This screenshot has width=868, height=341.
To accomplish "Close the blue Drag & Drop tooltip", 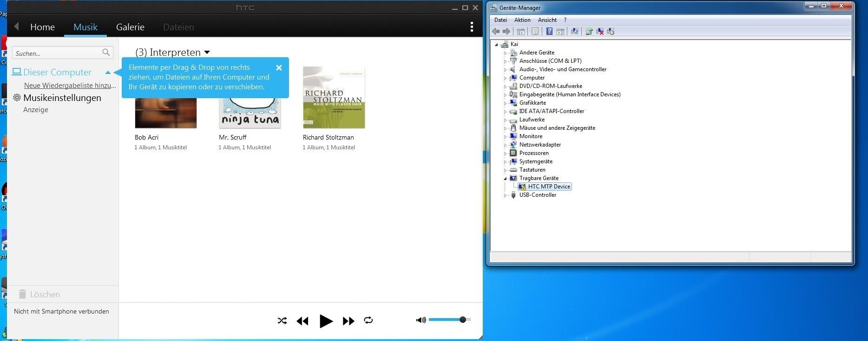I will coord(279,67).
